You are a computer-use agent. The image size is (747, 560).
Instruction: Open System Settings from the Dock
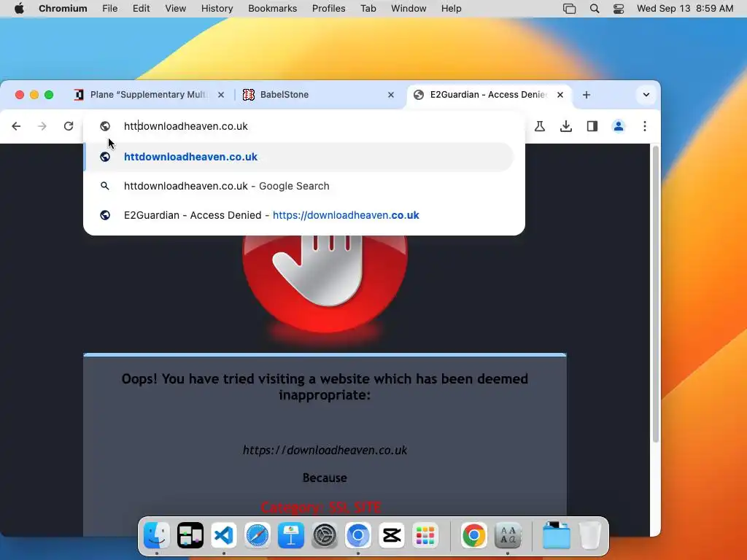point(325,535)
